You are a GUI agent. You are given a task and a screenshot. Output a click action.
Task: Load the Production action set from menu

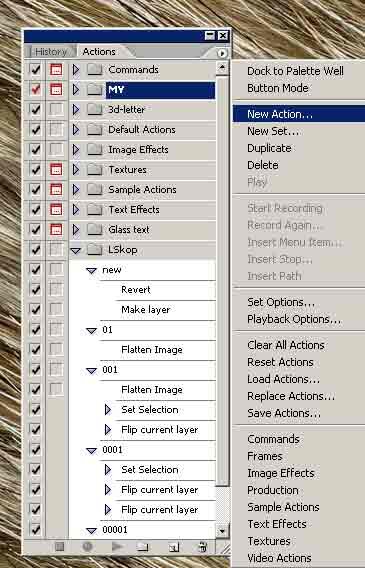299,490
